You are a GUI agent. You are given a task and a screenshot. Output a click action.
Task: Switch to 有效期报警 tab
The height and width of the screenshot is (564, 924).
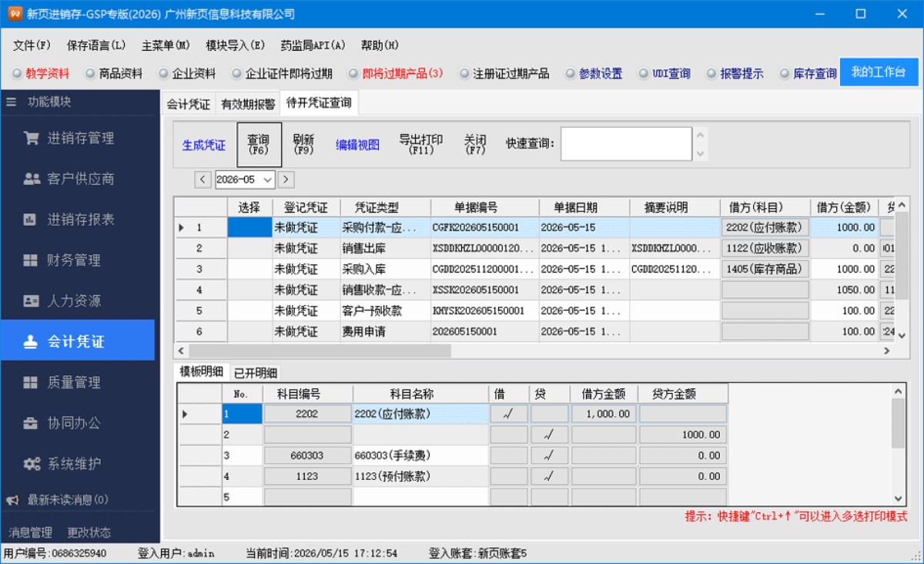248,104
